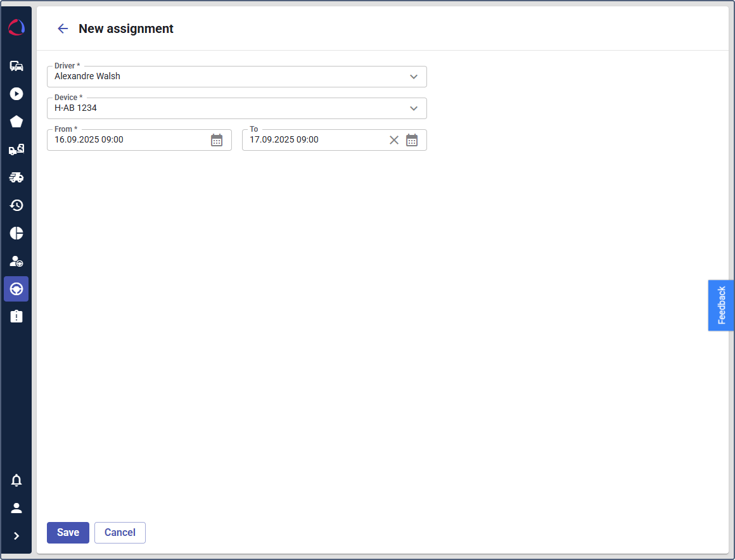Open the play circle sidebar icon
This screenshot has width=735, height=560.
16,94
